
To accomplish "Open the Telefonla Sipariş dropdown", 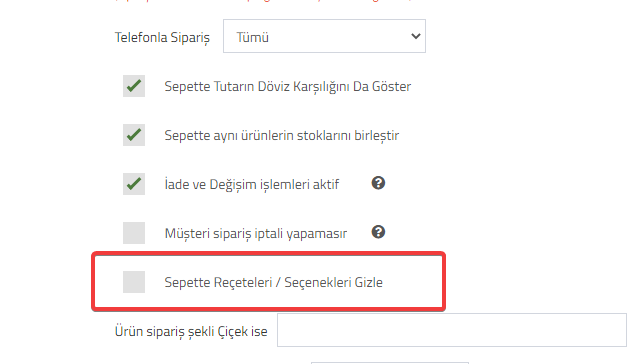I will 324,36.
